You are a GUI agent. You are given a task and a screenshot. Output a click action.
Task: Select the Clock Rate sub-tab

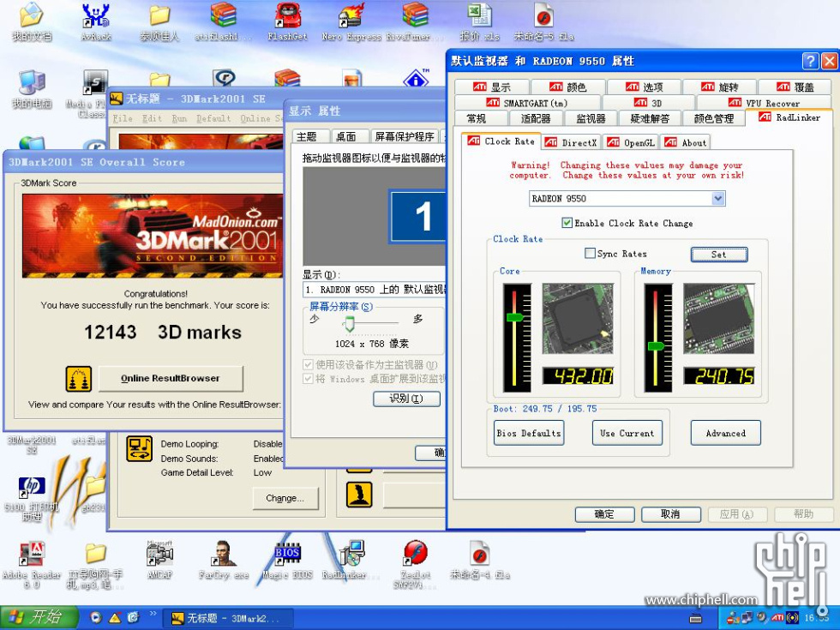coord(501,141)
